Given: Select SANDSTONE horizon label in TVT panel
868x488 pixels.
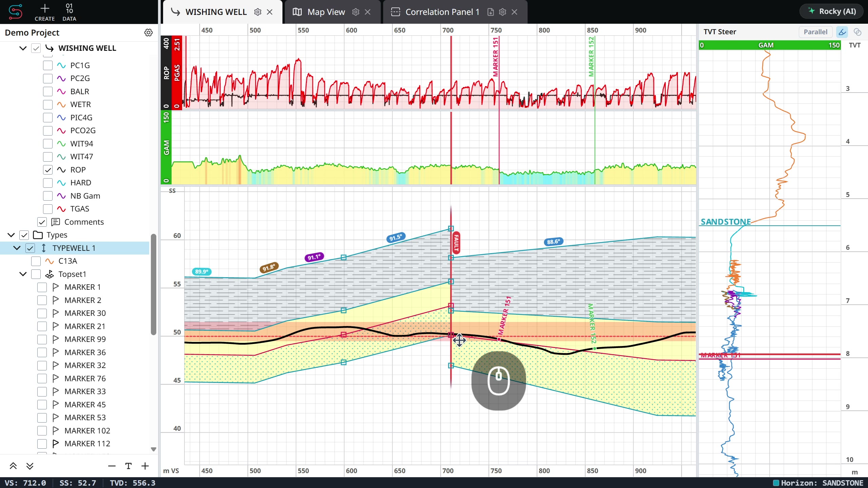Looking at the screenshot, I should point(726,222).
